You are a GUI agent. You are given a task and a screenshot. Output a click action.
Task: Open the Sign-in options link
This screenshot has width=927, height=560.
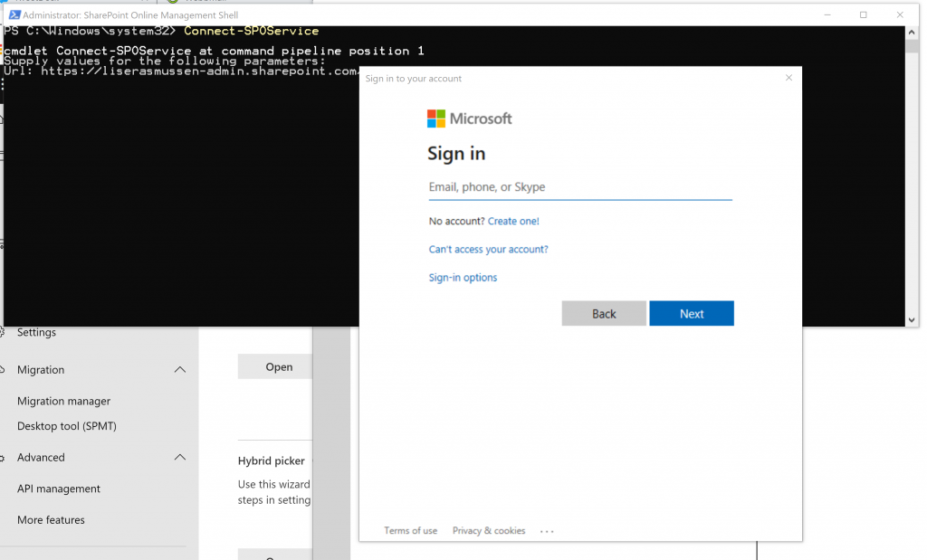click(463, 278)
